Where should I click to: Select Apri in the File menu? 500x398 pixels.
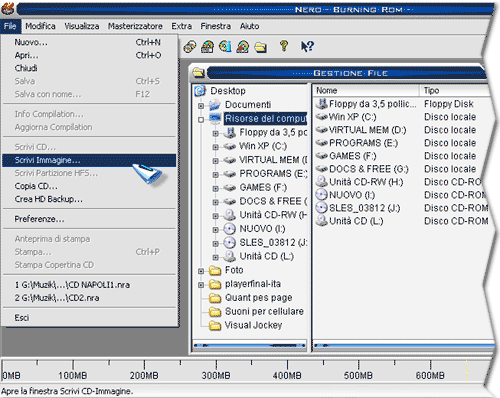coord(89,55)
